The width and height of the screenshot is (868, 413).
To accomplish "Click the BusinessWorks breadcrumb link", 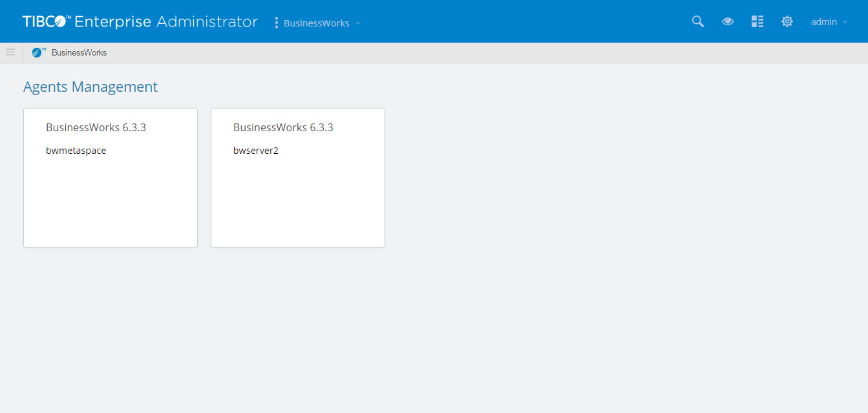I will (79, 53).
